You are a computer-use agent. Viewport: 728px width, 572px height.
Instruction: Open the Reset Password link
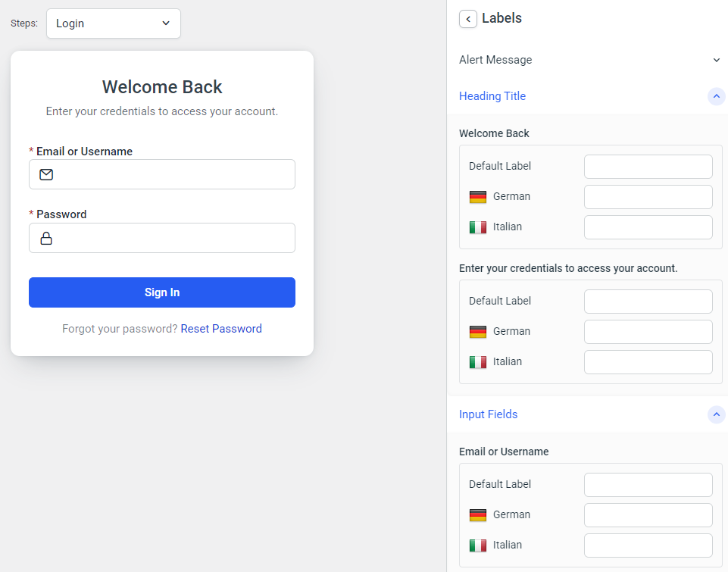[221, 328]
